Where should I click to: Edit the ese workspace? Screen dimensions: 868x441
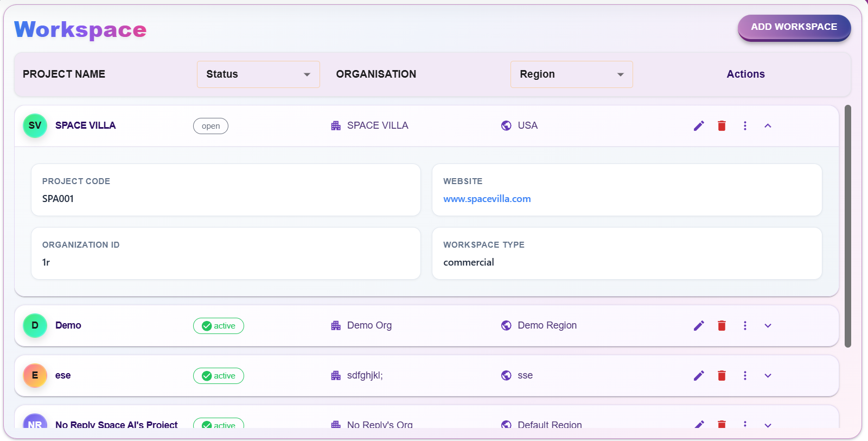click(699, 376)
